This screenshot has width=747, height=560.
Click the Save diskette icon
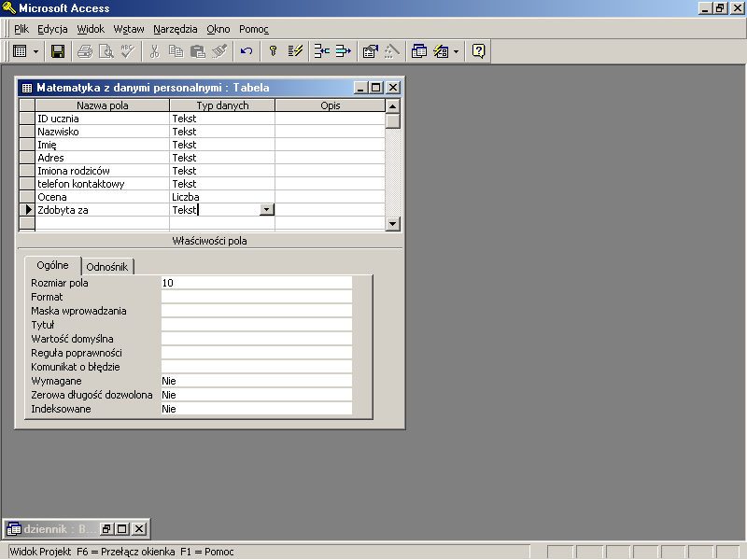[58, 51]
